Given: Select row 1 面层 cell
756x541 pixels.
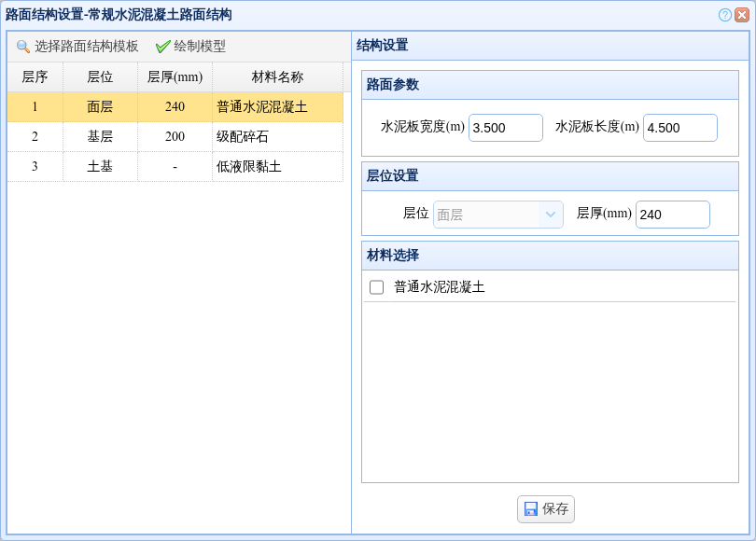Looking at the screenshot, I should tap(100, 107).
